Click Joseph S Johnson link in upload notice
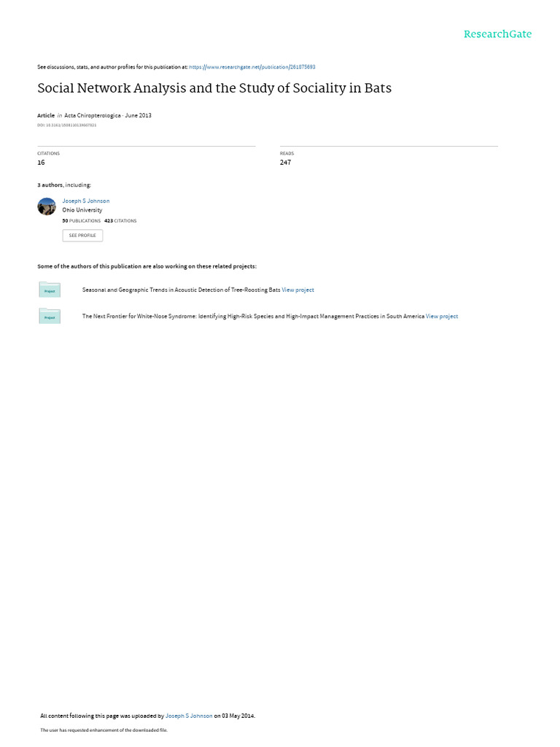Viewport: 560px width, 747px height. click(x=189, y=716)
